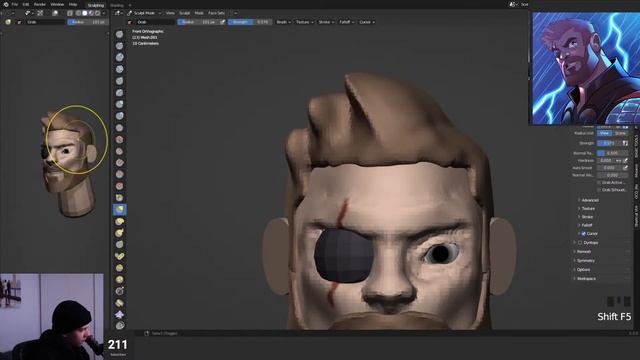Image resolution: width=640 pixels, height=360 pixels.
Task: Select the Layer brush tool
Action: tap(120, 93)
